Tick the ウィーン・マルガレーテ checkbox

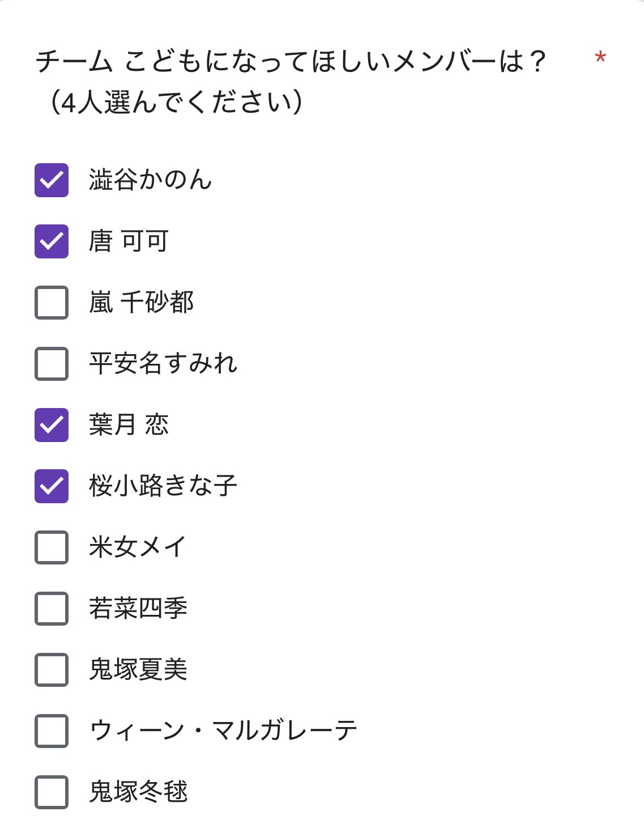(52, 731)
